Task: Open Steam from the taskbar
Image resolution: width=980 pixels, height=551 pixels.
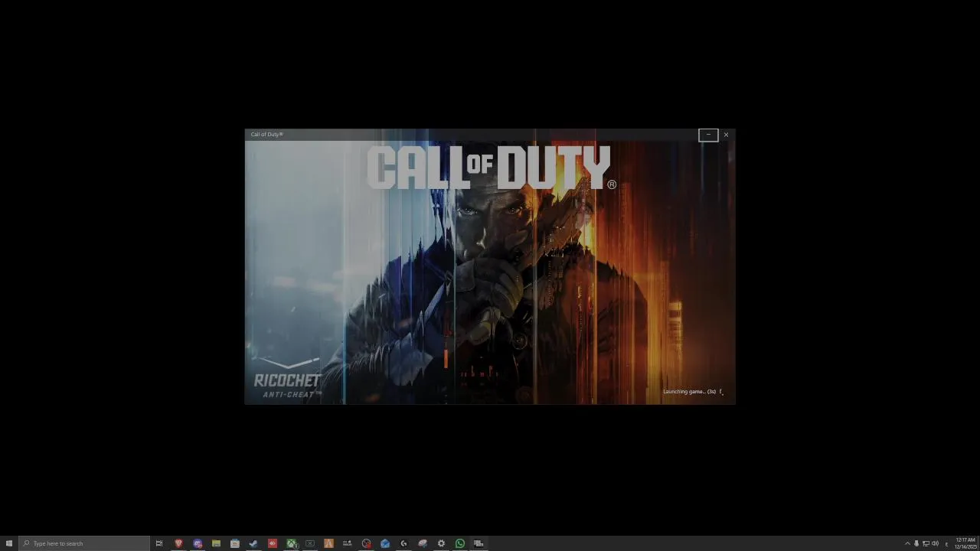Action: (253, 543)
